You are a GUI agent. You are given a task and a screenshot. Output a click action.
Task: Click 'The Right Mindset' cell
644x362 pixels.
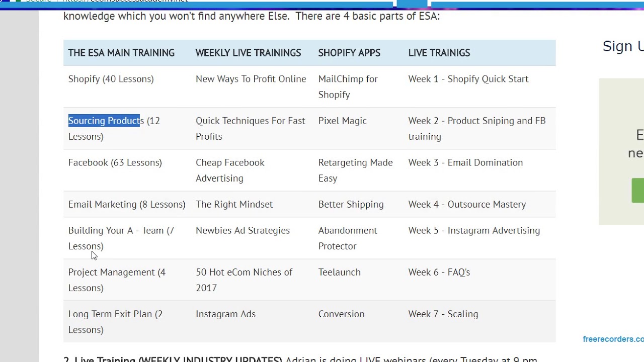(234, 204)
